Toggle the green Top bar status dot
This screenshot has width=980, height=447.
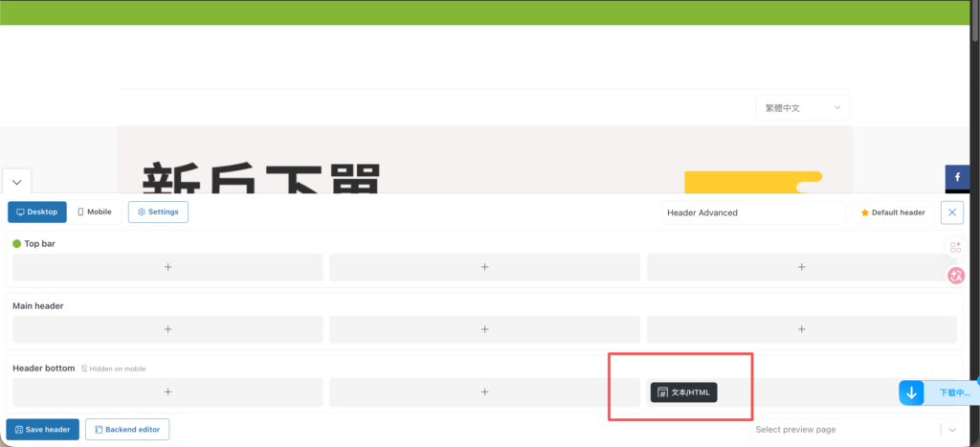click(x=17, y=244)
